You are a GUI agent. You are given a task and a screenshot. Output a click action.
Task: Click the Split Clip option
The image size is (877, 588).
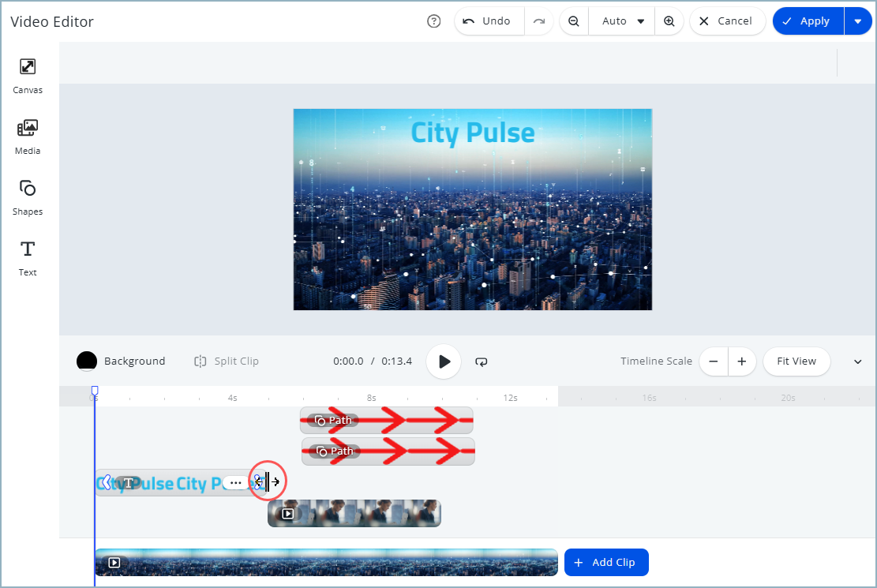pos(227,361)
